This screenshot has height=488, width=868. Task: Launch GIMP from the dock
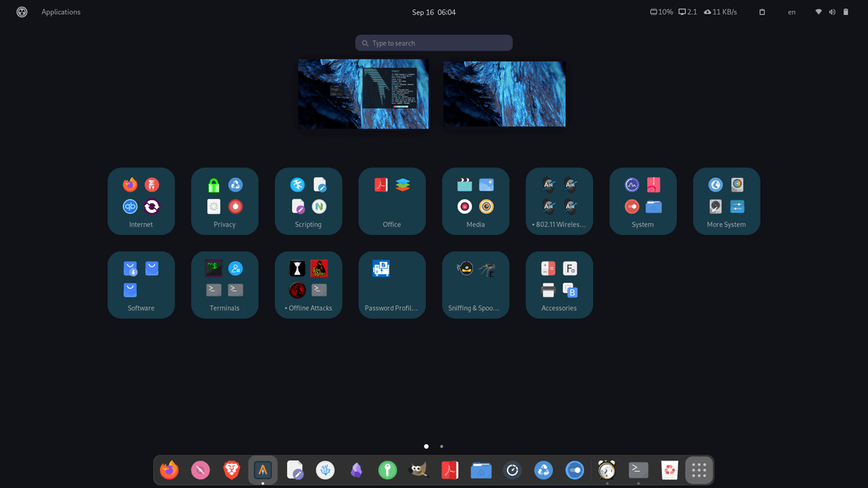419,471
